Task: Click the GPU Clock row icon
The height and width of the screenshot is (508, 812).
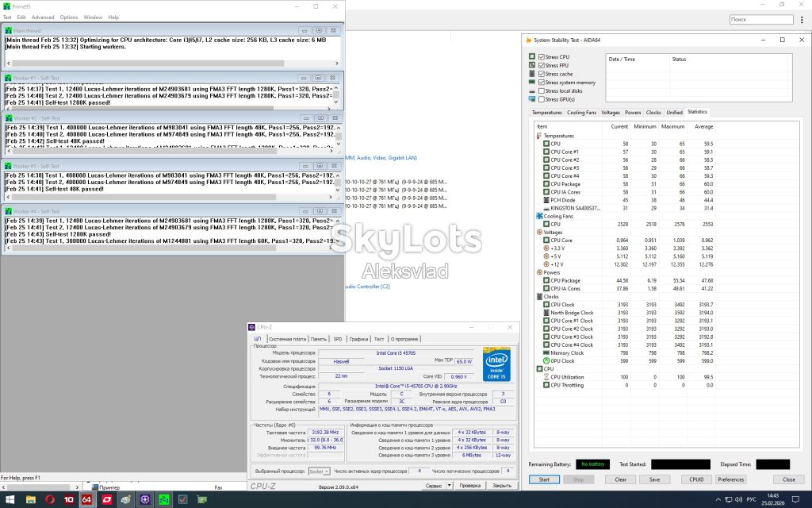Action: (x=546, y=361)
